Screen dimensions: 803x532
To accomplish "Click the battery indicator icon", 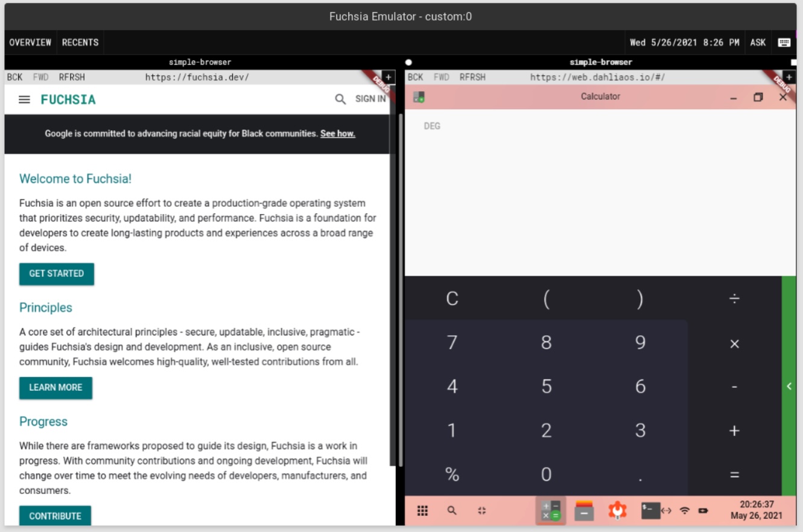I will [x=704, y=510].
